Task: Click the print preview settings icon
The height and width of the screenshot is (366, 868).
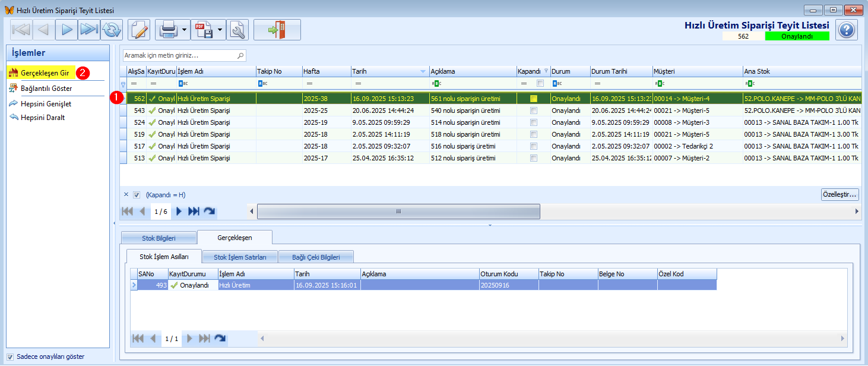Action: 237,30
